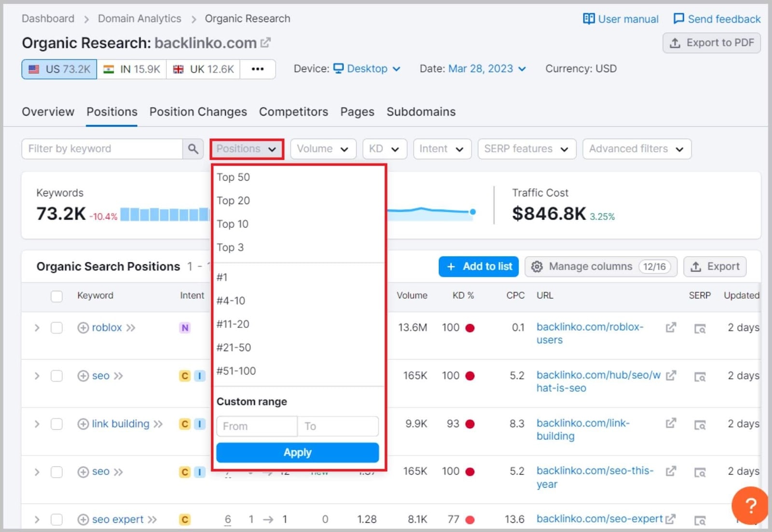Check the checkbox for hub/seo/what-is-seo row
This screenshot has height=532, width=772.
pyautogui.click(x=56, y=376)
